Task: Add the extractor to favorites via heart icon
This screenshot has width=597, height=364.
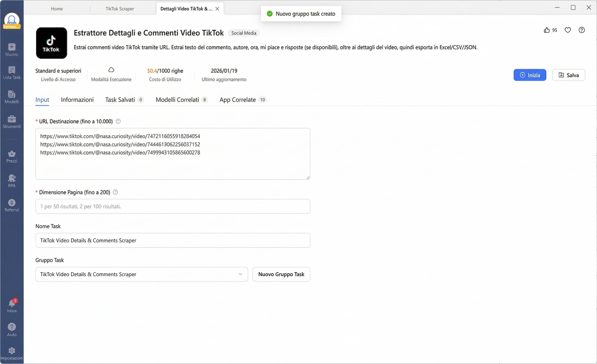Action: coord(568,30)
